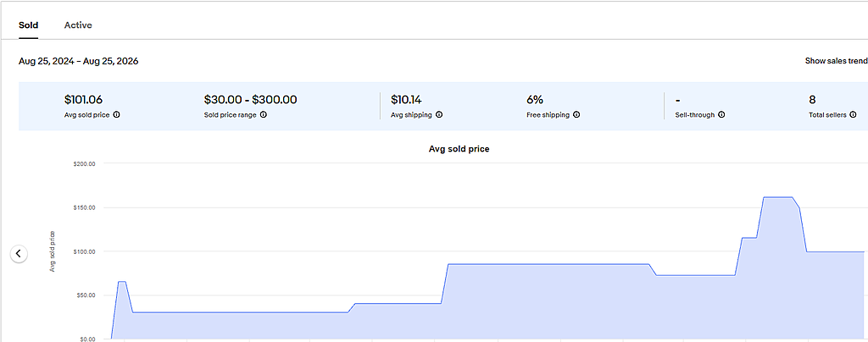Show info tooltip for Avg shipping
This screenshot has height=342, width=868.
pos(439,115)
